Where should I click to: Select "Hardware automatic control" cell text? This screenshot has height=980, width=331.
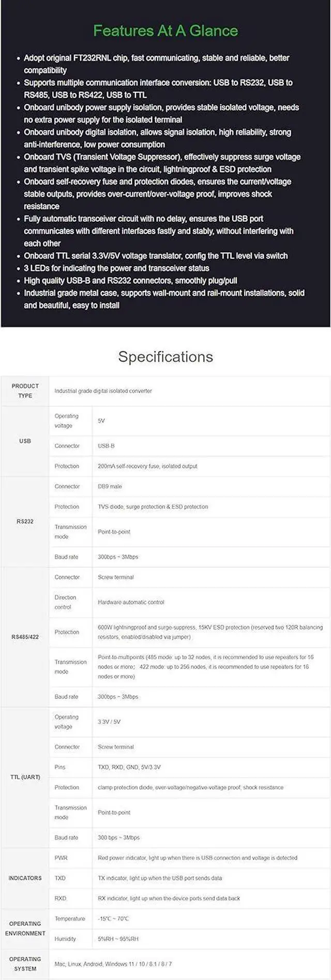pyautogui.click(x=131, y=602)
